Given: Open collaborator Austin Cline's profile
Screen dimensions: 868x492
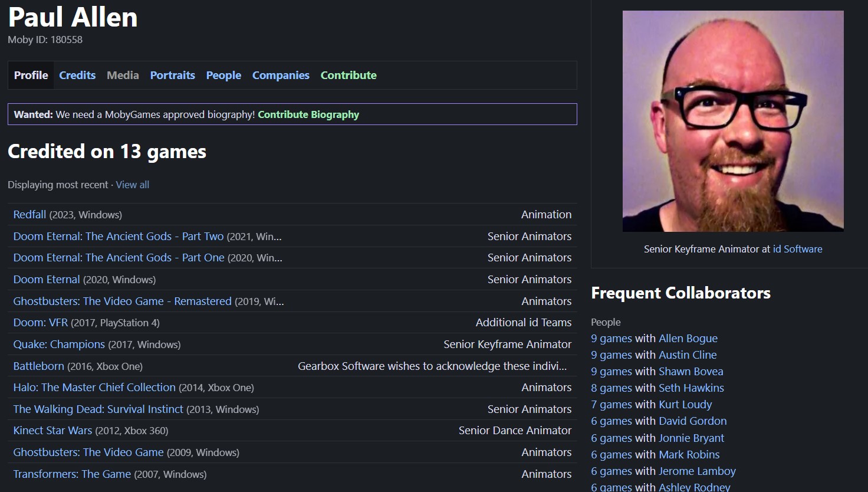Looking at the screenshot, I should [x=688, y=355].
